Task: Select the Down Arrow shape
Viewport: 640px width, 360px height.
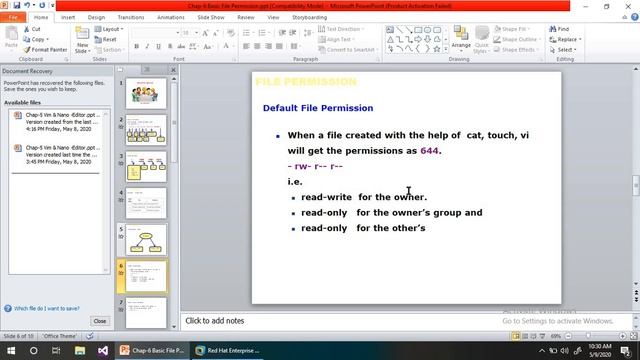Action: pyautogui.click(x=427, y=40)
